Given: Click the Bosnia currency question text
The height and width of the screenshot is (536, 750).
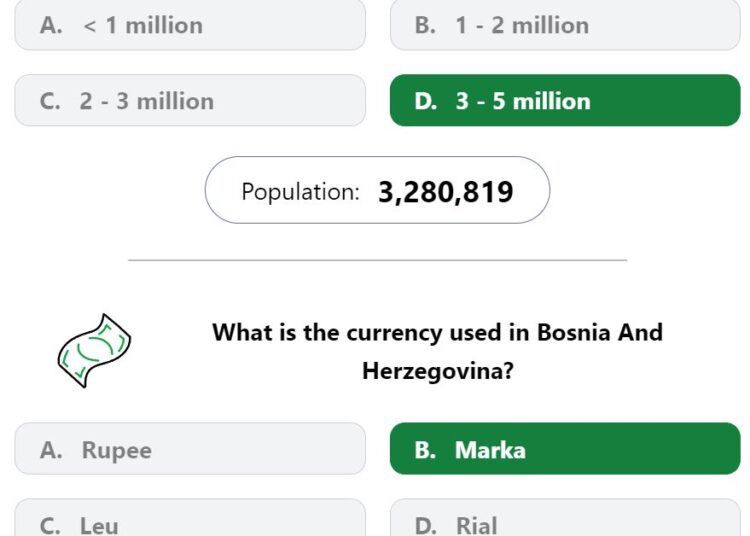Looking at the screenshot, I should (x=437, y=351).
